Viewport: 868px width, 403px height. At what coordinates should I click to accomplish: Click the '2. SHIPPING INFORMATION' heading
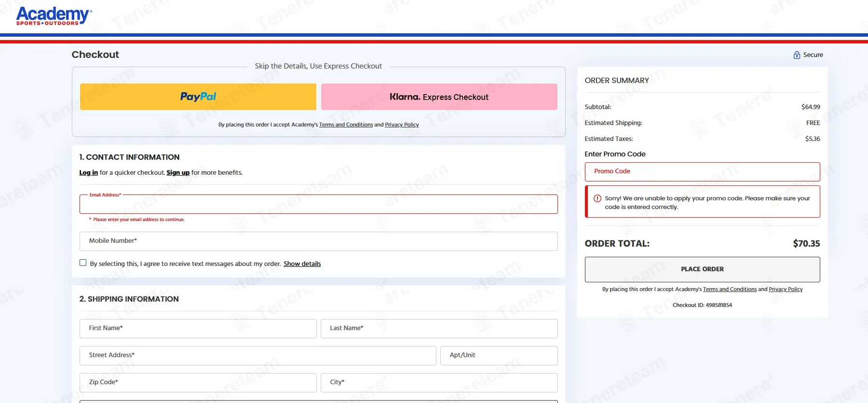(x=129, y=299)
